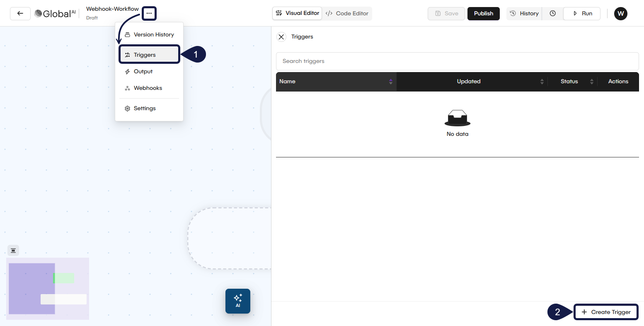Close the Triggers panel
The image size is (644, 326).
281,37
